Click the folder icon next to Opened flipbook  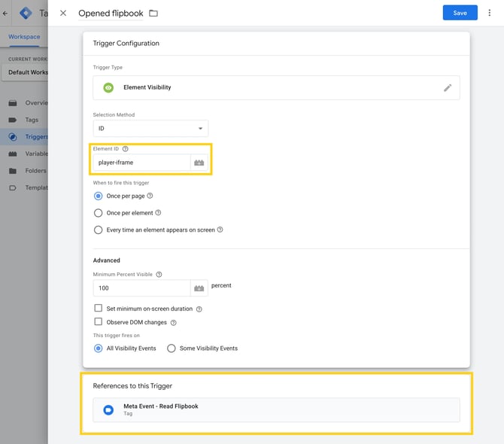153,14
